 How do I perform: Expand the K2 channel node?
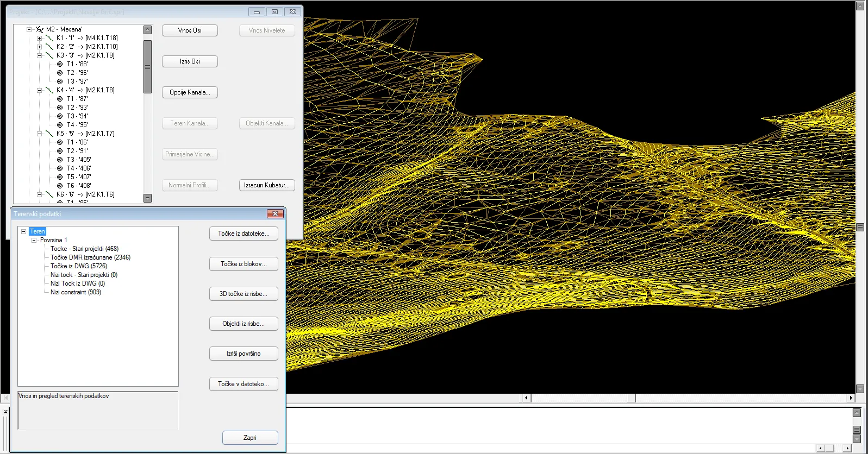pyautogui.click(x=39, y=47)
